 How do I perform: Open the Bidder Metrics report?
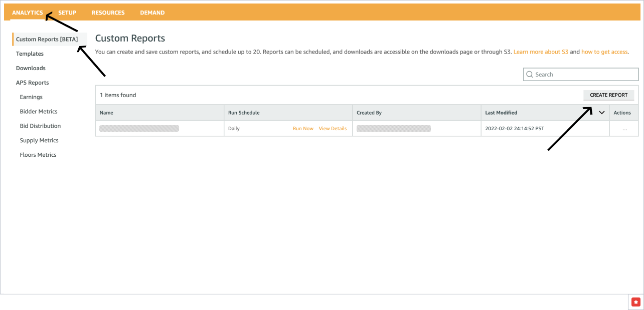[38, 111]
